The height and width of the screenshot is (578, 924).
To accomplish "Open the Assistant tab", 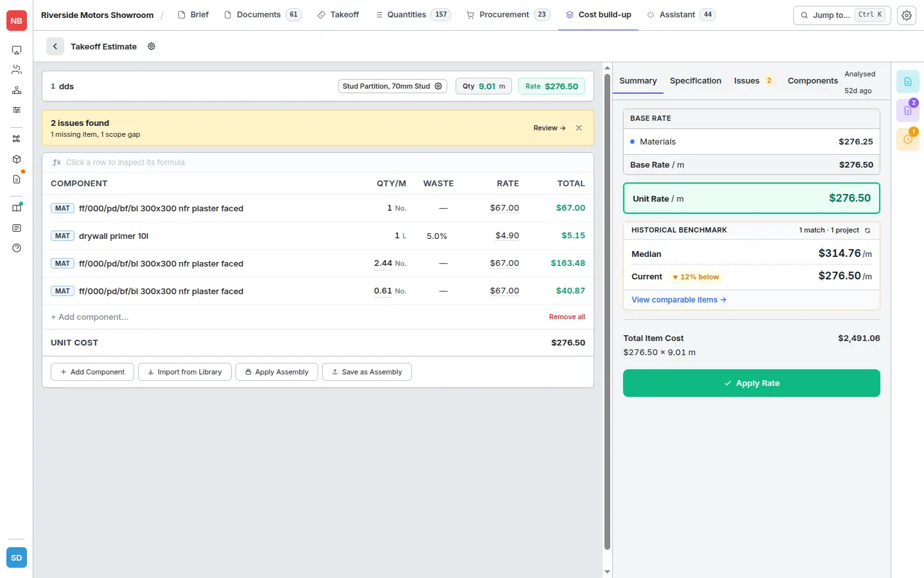I will pos(681,15).
